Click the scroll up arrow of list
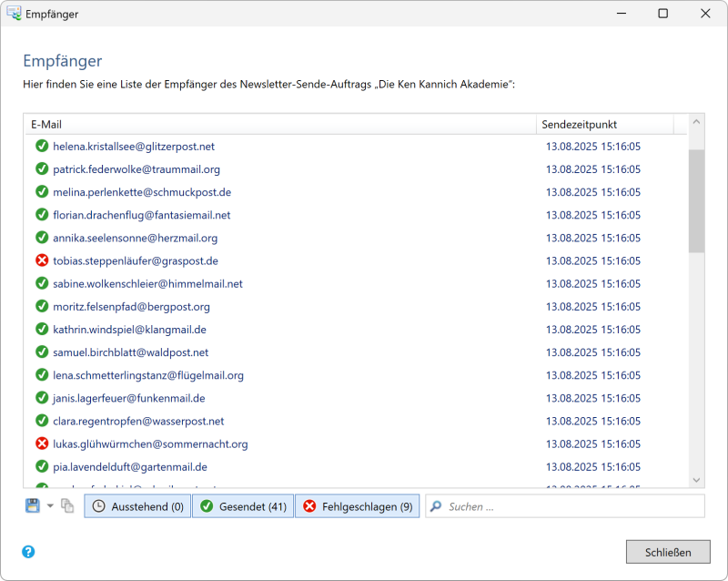 point(697,122)
